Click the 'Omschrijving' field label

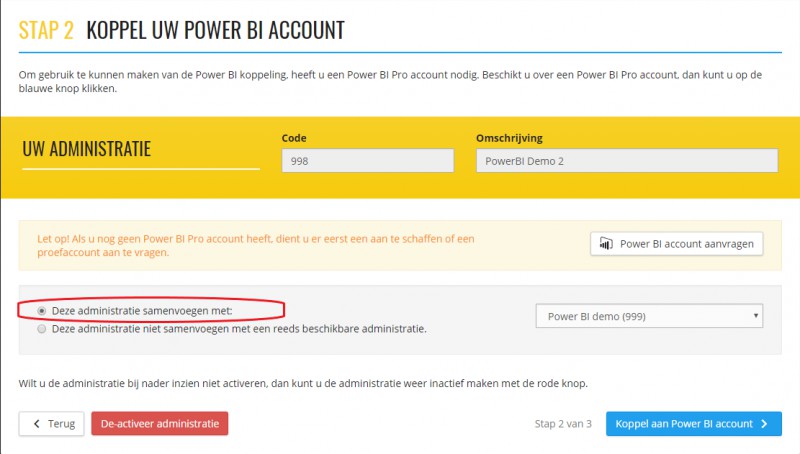coord(509,138)
